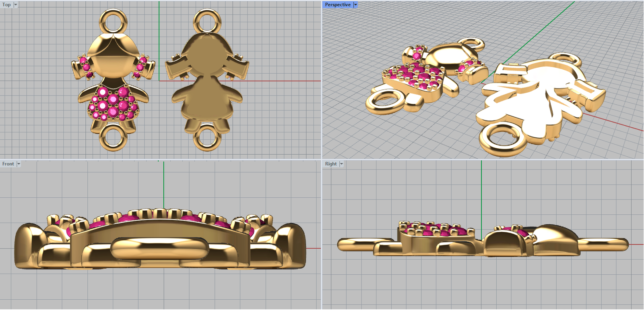Click the Perspective viewport title label
The width and height of the screenshot is (644, 311).
337,5
